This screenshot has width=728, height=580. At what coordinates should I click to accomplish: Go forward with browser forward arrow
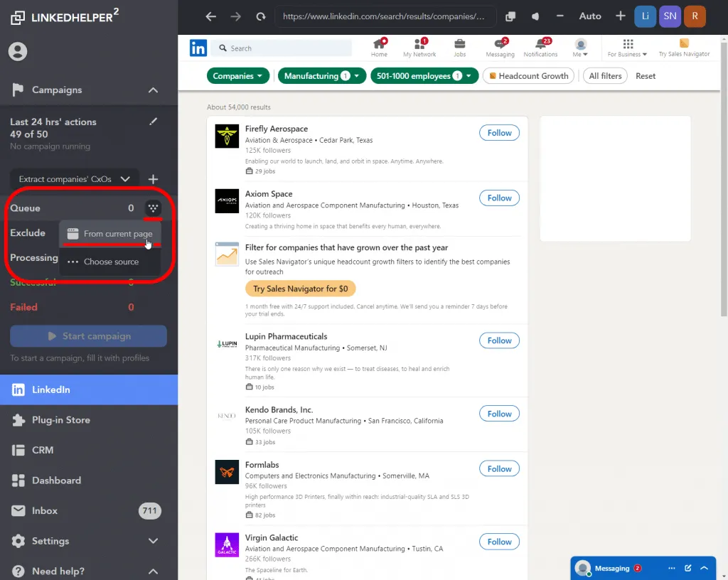click(x=236, y=16)
